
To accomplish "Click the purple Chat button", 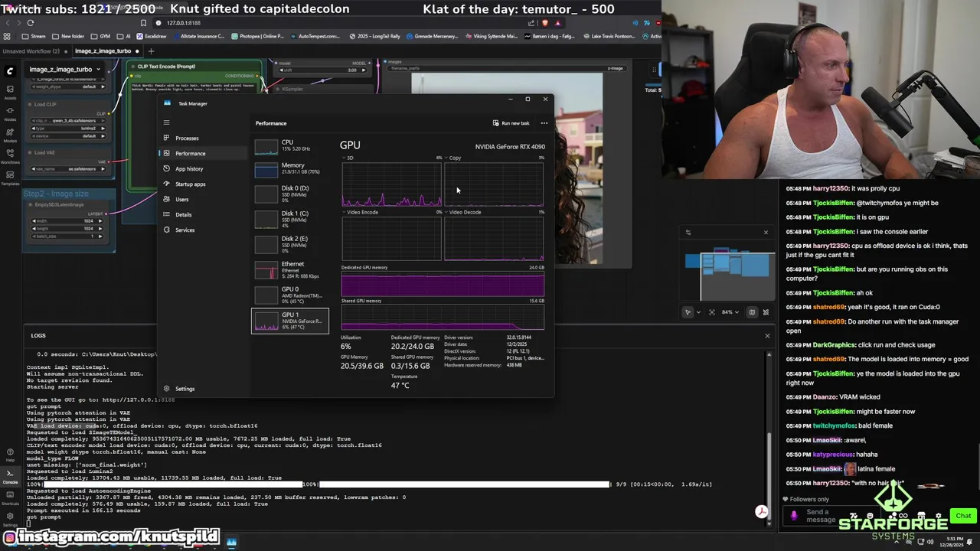I will [962, 516].
